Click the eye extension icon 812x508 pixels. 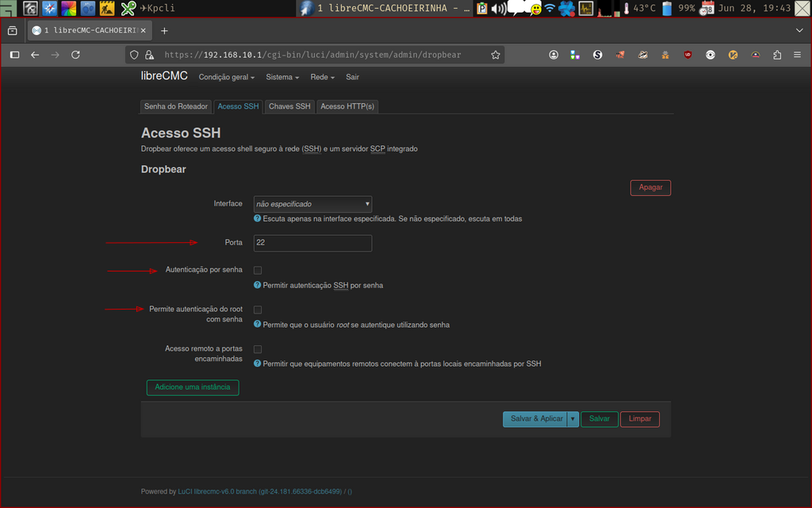tap(710, 55)
